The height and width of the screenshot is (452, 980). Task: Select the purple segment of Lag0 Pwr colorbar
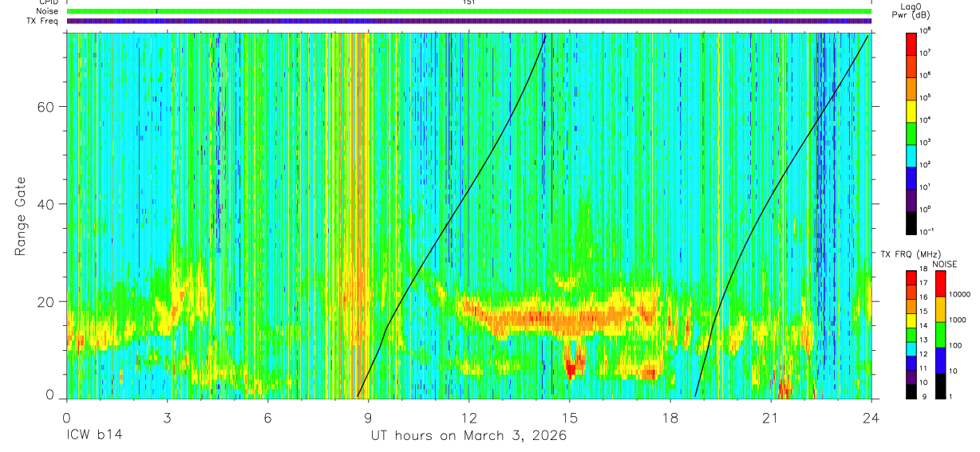click(x=911, y=199)
